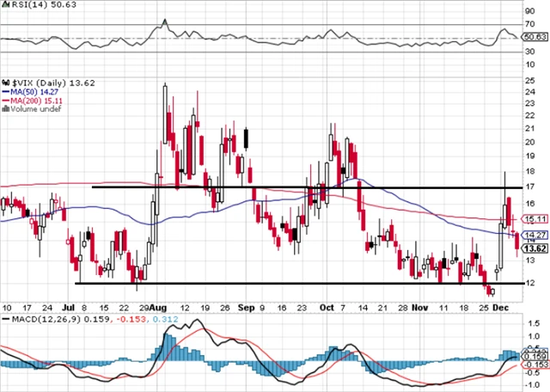Click the 13.62 last price tag

click(535, 248)
